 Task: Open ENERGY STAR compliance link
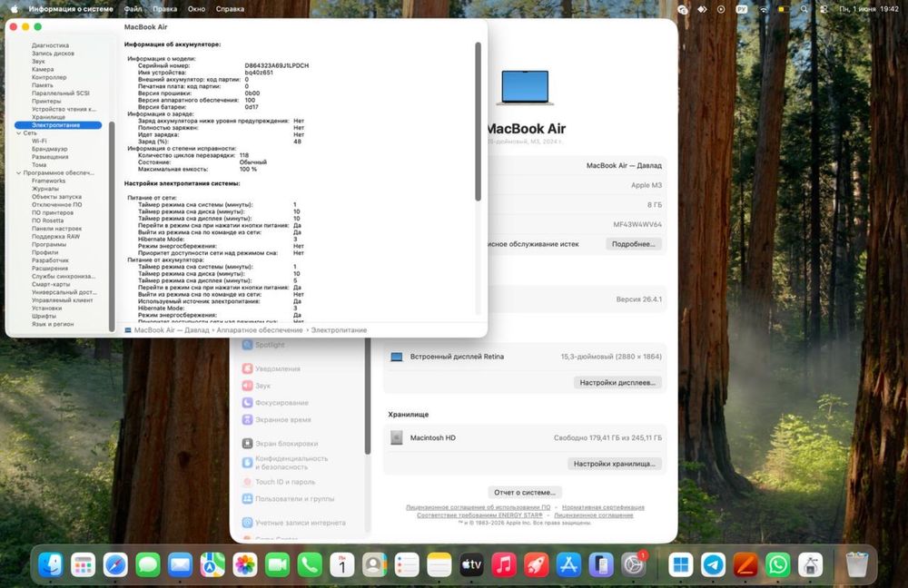pos(479,515)
